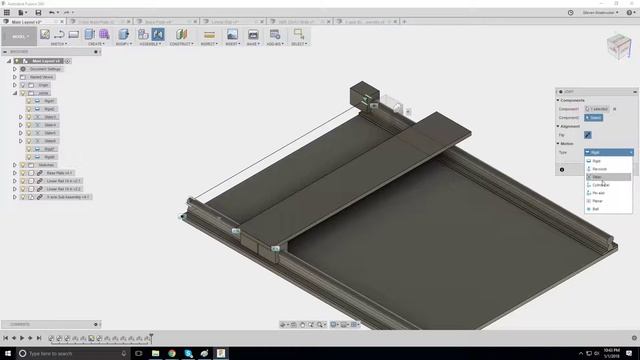Open a new document tab with plus
Screen dimensions: 640x360
(404, 22)
